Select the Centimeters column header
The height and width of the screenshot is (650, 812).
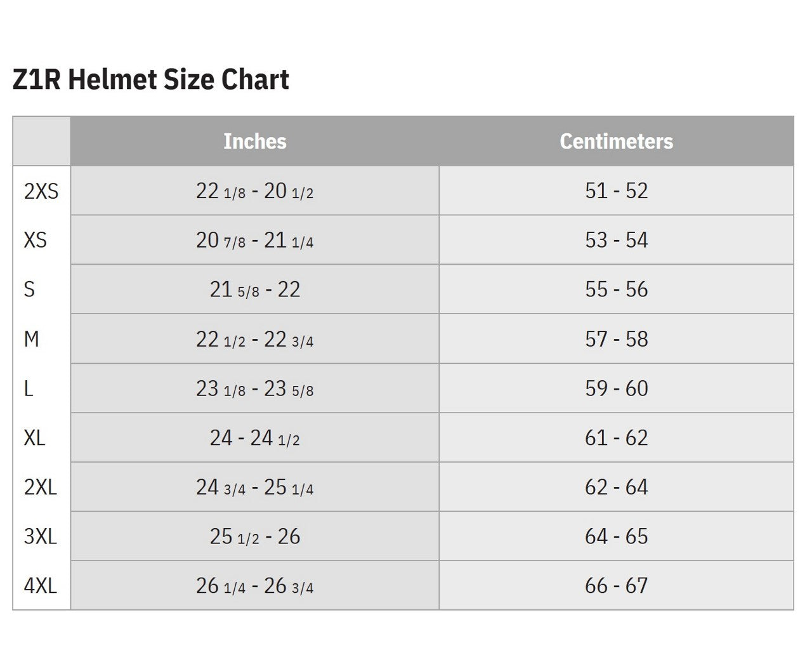pos(616,141)
